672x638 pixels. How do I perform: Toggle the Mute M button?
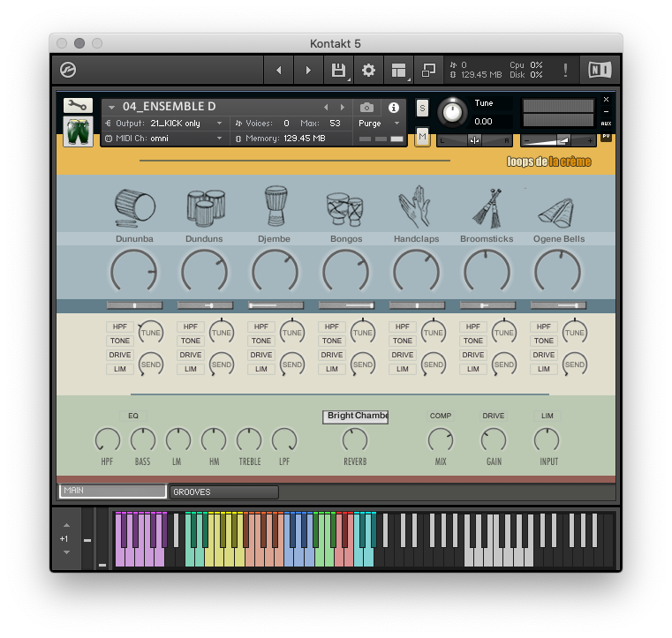click(422, 137)
